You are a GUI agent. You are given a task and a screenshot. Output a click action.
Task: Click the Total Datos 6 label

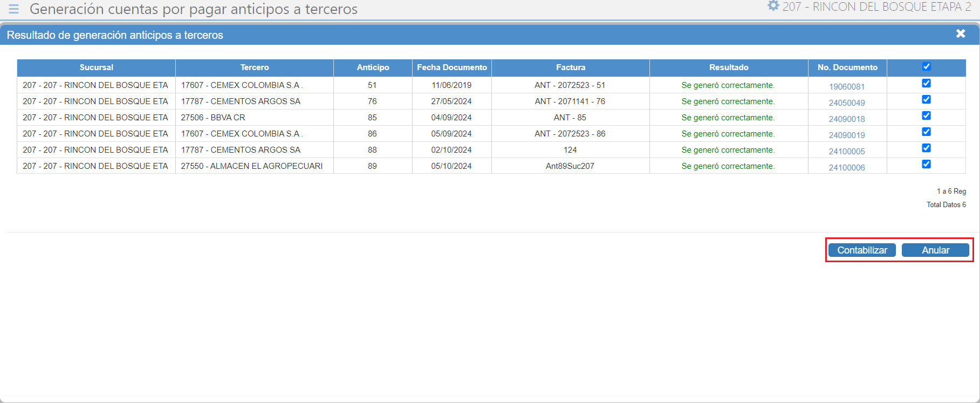[x=946, y=205]
